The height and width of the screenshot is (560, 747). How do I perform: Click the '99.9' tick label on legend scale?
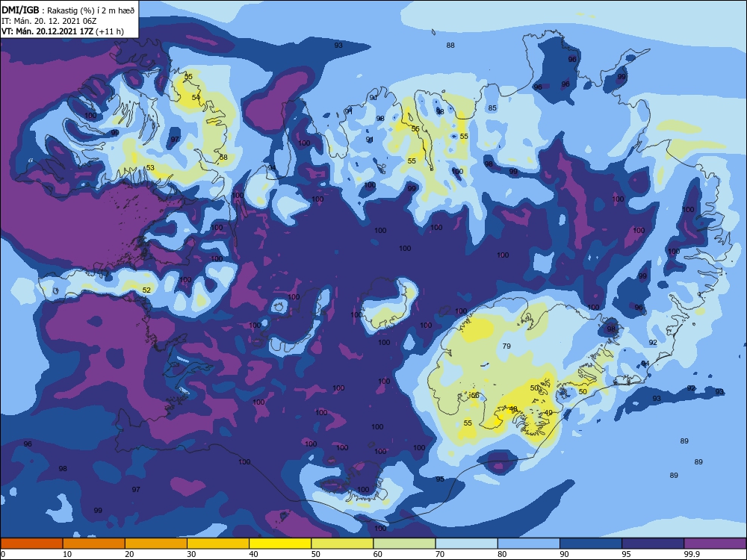click(691, 554)
